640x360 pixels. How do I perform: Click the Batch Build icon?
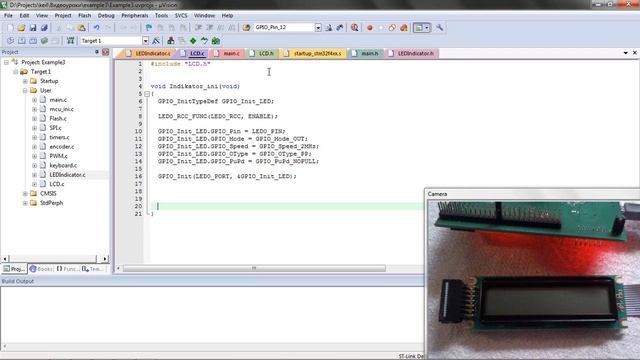tap(44, 41)
